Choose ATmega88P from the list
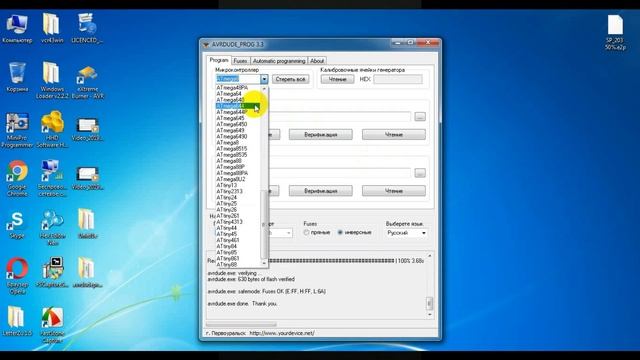 point(238,167)
